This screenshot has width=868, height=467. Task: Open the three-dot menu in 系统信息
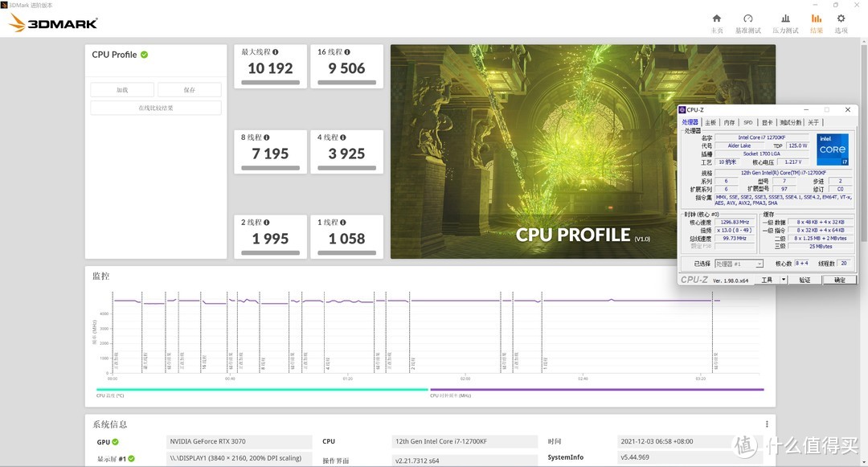coord(767,424)
